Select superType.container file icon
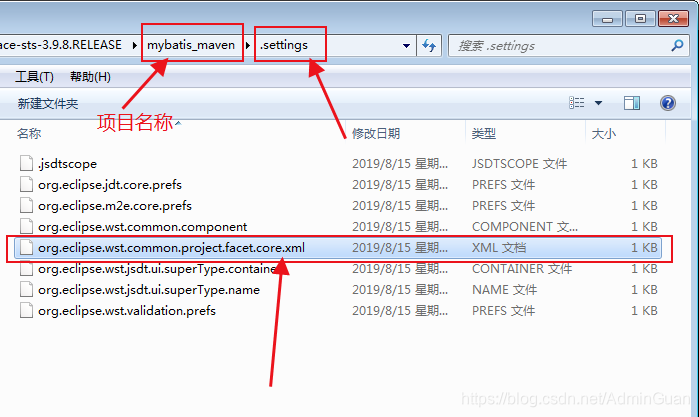Viewport: 699px width, 417px height. coord(26,268)
